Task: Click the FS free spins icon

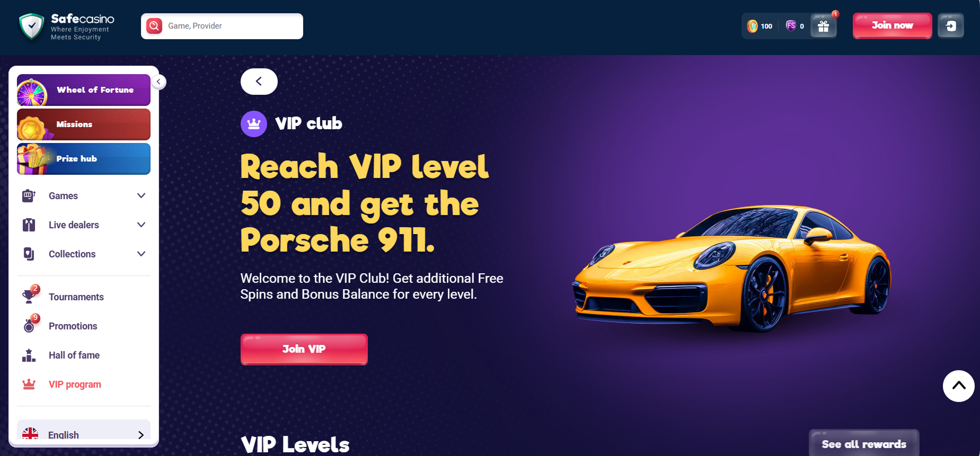Action: 791,26
